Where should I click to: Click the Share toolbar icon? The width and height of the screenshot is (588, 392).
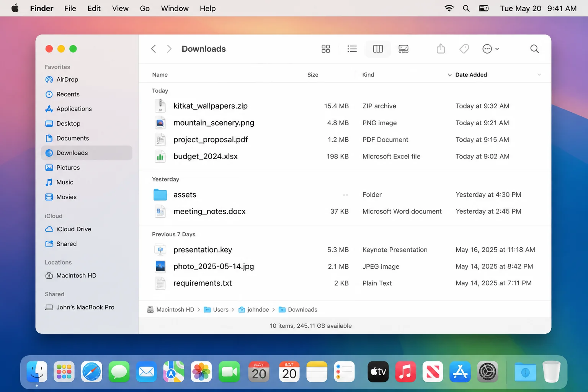(441, 49)
